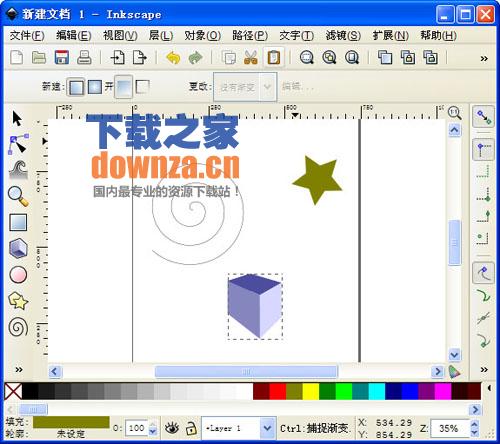
Task: Click the Paste clipboard icon
Action: (x=273, y=58)
